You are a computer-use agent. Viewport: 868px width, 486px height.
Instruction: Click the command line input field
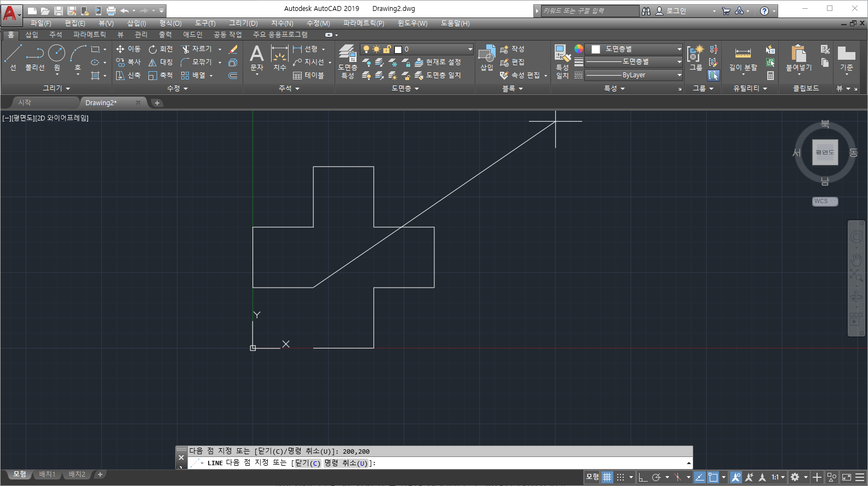(441, 463)
